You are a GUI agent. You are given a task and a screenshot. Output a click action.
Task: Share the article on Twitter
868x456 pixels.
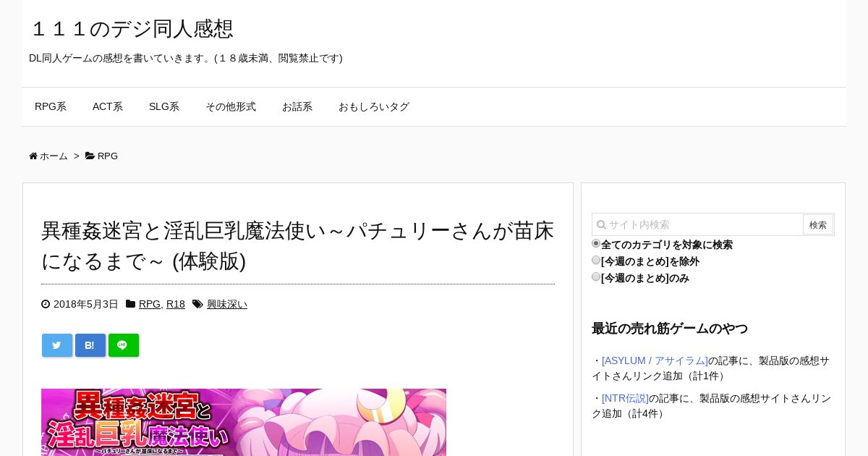click(57, 345)
